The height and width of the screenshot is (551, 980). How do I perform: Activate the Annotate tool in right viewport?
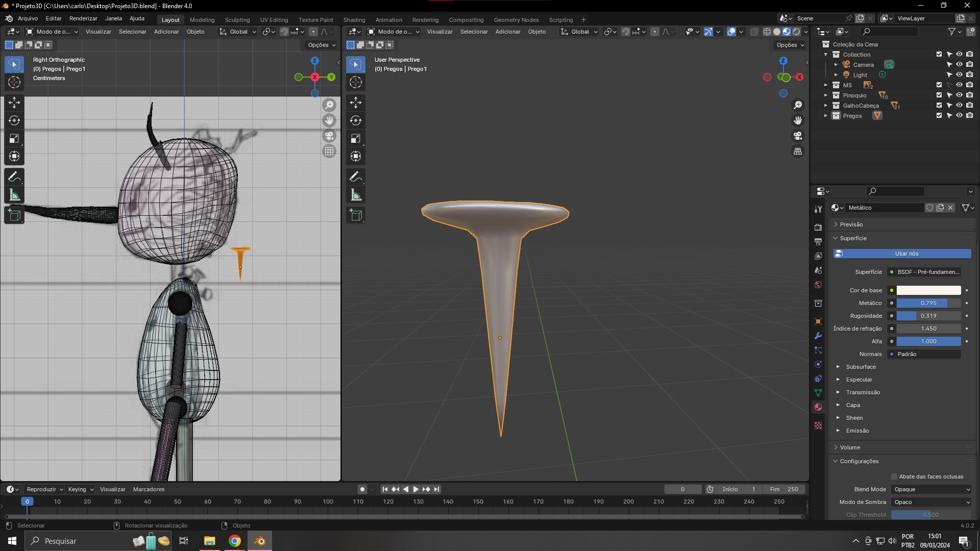(x=356, y=177)
